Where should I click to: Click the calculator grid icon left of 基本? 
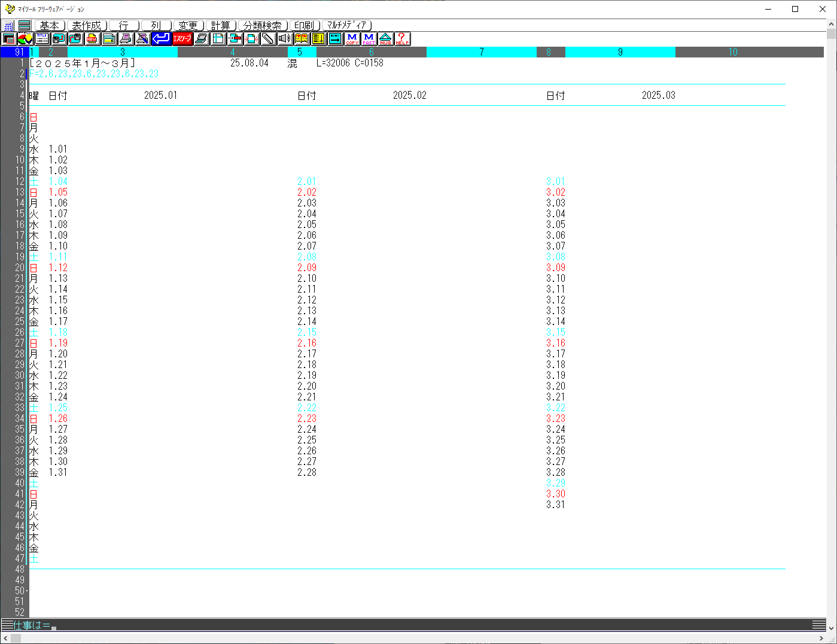(x=8, y=26)
